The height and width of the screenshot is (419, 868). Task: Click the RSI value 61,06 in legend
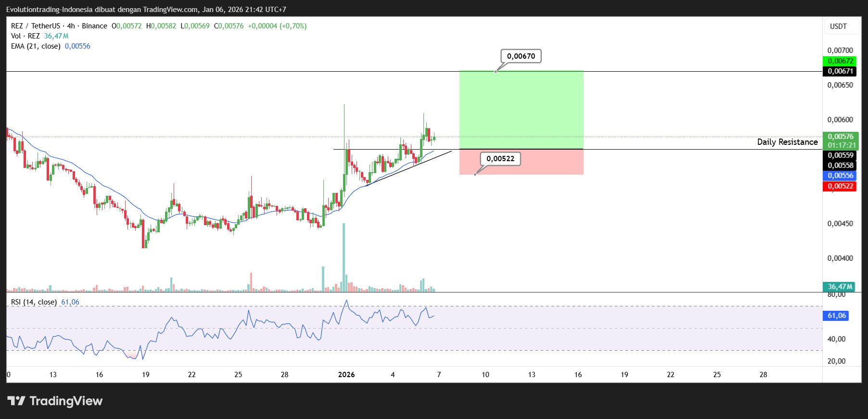click(x=70, y=302)
